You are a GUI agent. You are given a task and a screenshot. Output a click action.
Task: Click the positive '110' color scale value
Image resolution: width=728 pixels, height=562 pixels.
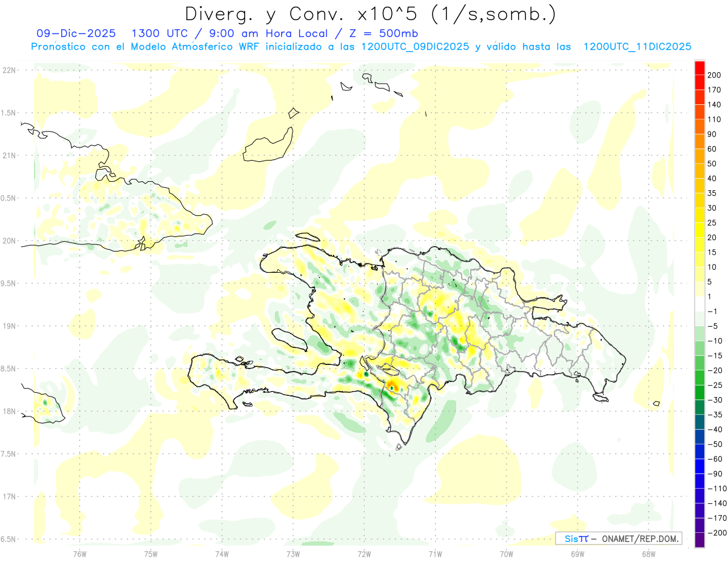(x=714, y=119)
